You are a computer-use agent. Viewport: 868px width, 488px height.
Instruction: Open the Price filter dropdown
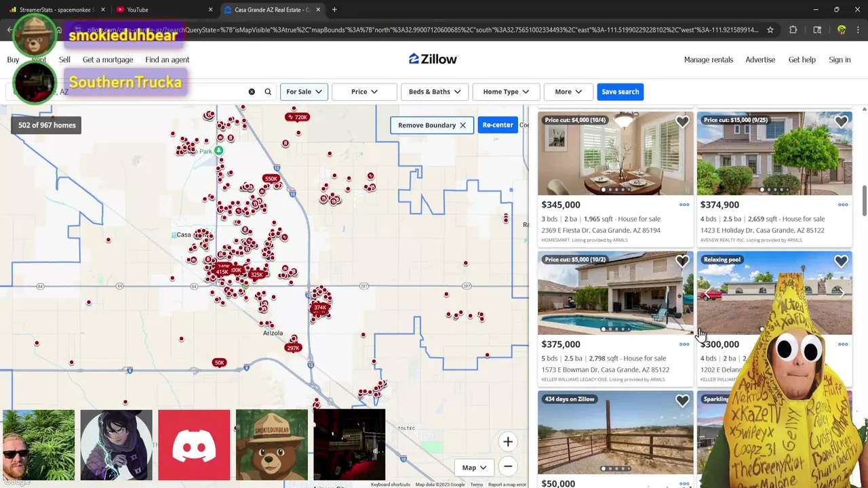(364, 91)
